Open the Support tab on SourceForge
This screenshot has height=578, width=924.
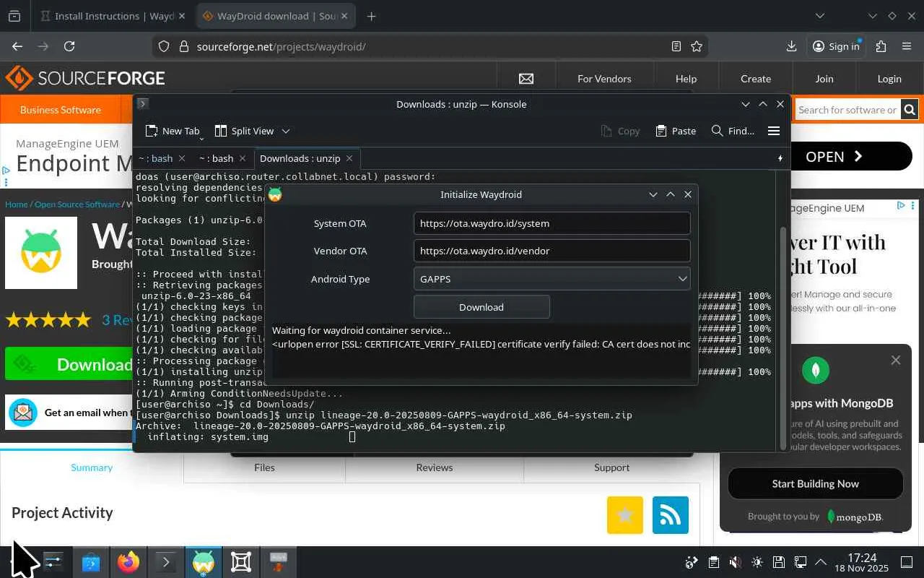click(611, 467)
